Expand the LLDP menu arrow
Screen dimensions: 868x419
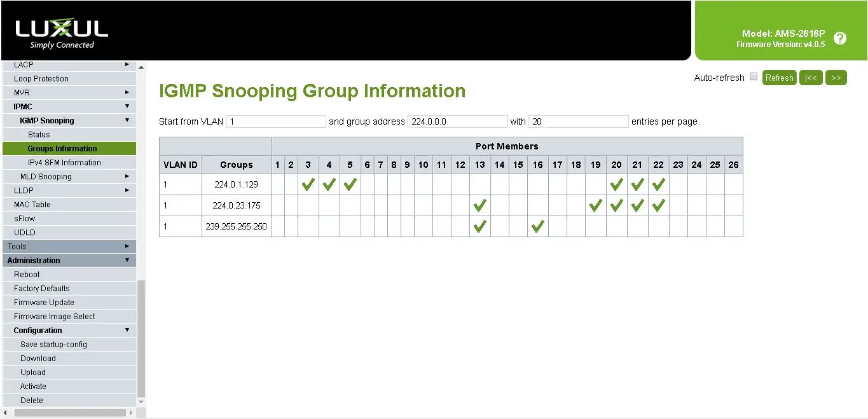pos(127,190)
